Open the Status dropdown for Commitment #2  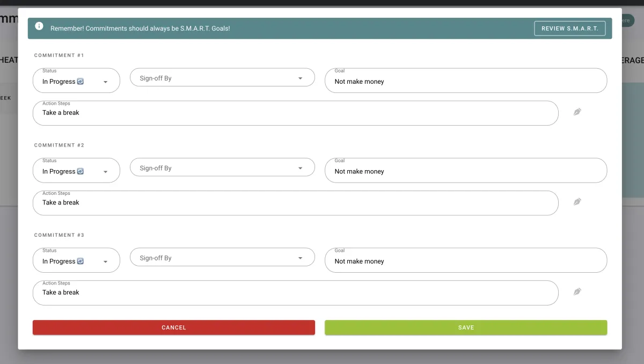[x=76, y=170]
